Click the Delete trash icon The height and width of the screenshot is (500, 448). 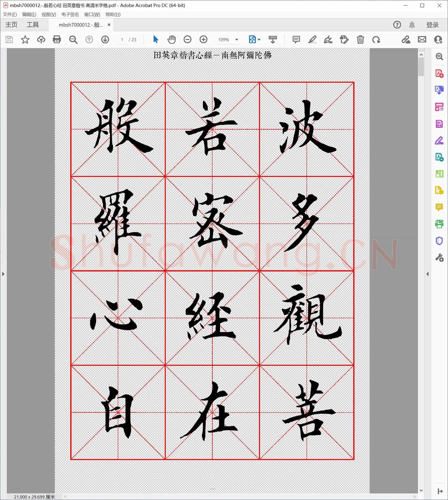click(x=360, y=39)
